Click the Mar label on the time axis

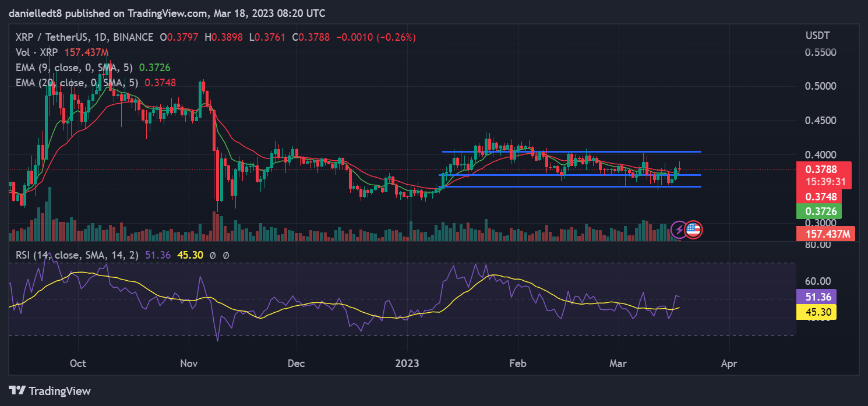click(618, 363)
